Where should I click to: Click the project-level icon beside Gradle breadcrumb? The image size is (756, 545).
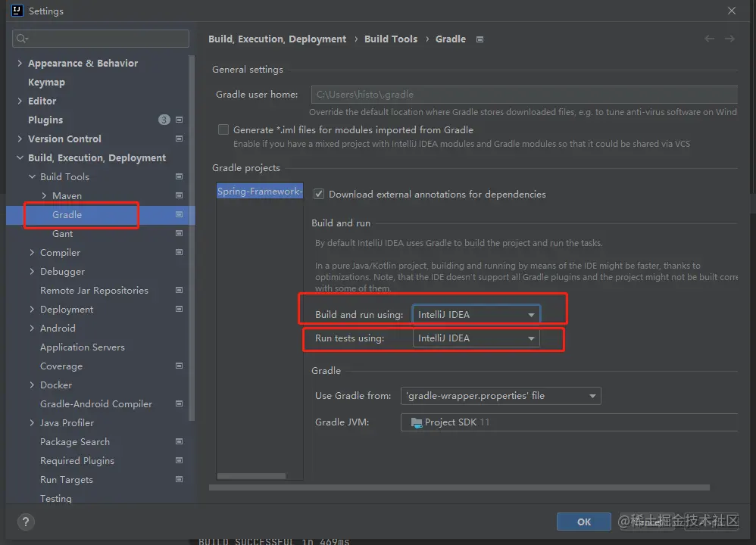click(x=480, y=39)
